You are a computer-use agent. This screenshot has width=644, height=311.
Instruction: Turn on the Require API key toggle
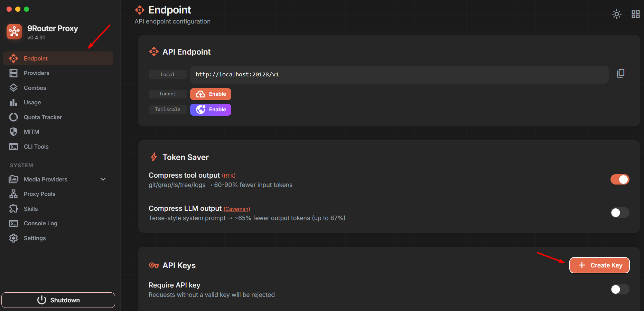(x=620, y=289)
